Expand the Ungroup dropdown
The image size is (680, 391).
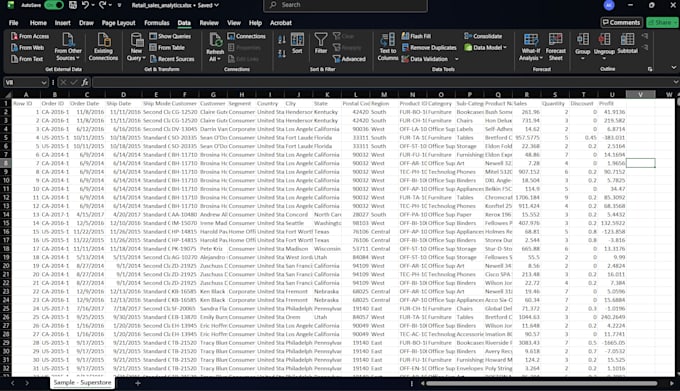click(604, 58)
